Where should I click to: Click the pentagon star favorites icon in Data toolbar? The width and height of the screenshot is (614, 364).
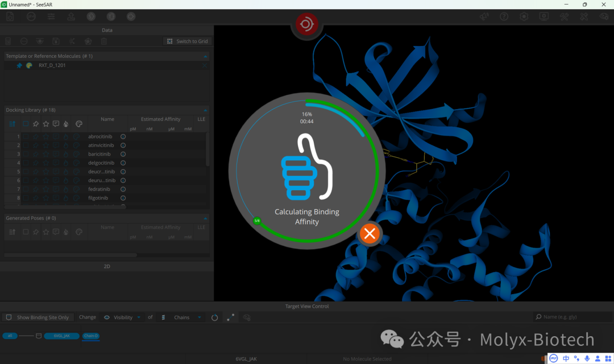pos(88,41)
